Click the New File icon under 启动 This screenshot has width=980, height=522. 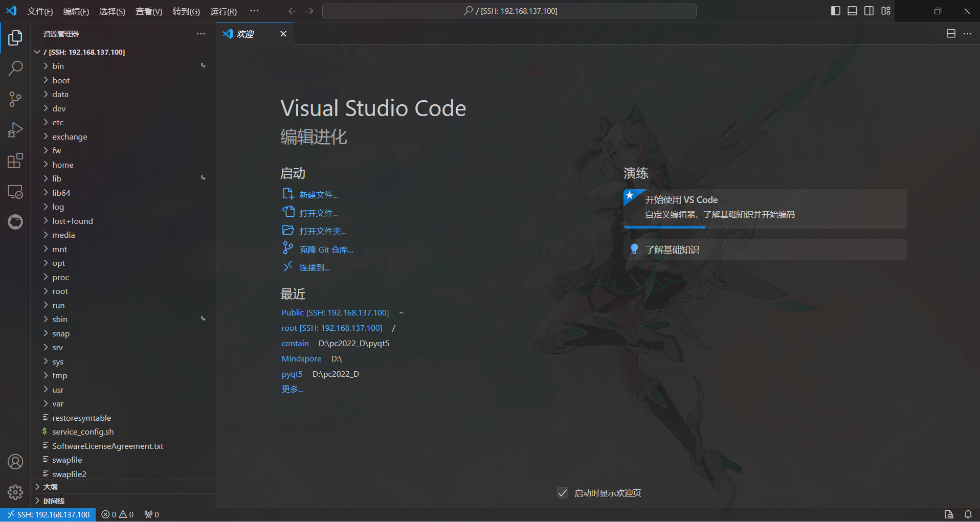[288, 194]
